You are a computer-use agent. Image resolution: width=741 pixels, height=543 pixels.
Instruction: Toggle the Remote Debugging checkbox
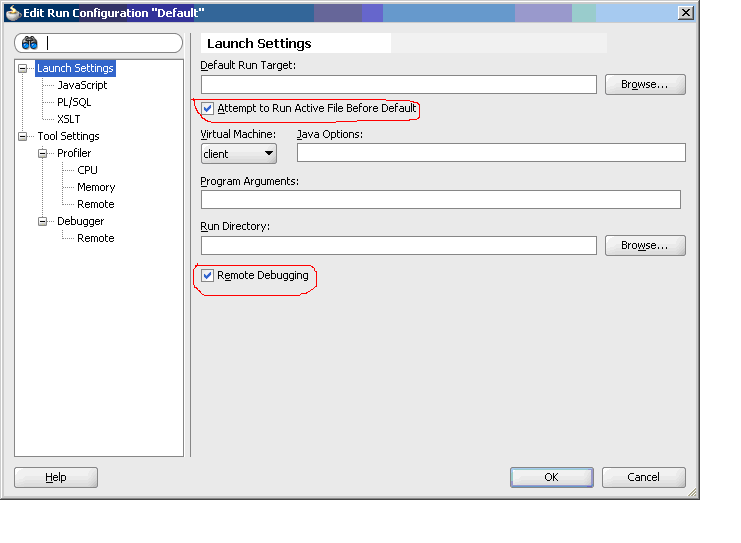click(x=207, y=276)
